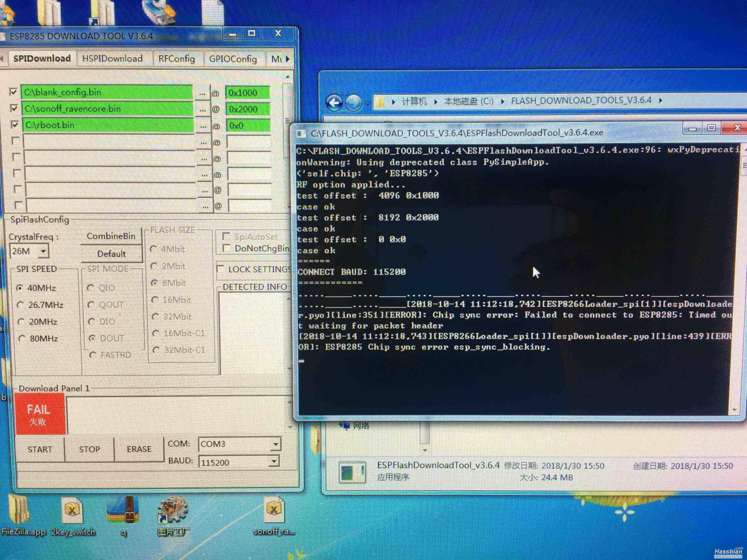This screenshot has height=560, width=747.
Task: Click file list scrollbar in download tool
Action: click(x=287, y=142)
